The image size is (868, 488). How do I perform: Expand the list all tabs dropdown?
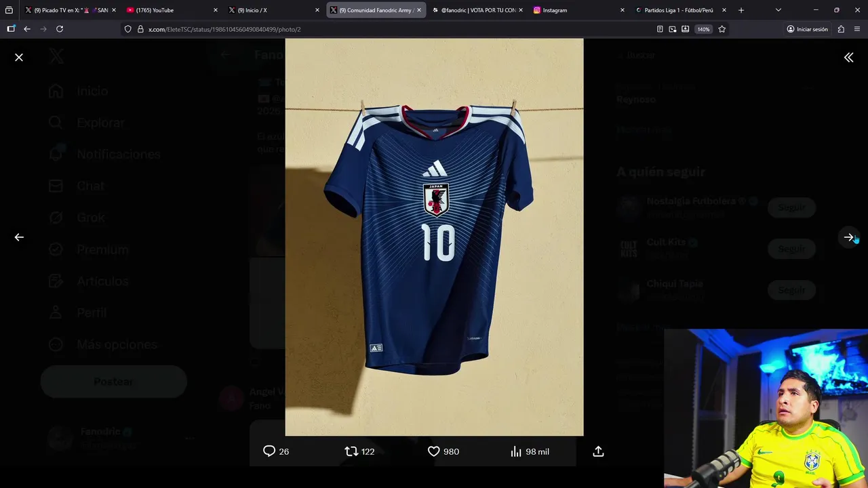click(x=778, y=10)
